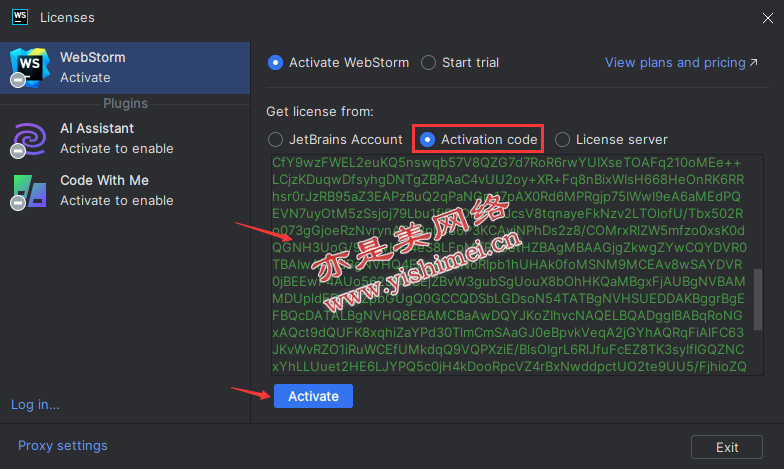The height and width of the screenshot is (469, 784).
Task: Click the code line starting with JKvWvRZO1iRuWCEf
Action: pos(508,350)
